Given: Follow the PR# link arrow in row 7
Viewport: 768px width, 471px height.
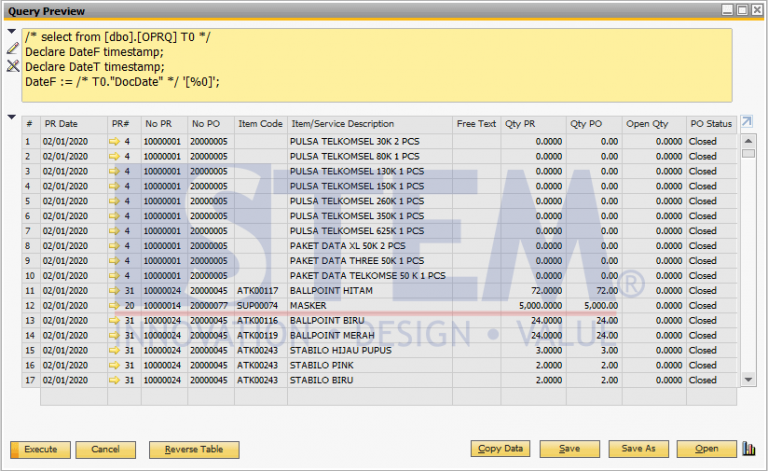Looking at the screenshot, I should coord(115,231).
